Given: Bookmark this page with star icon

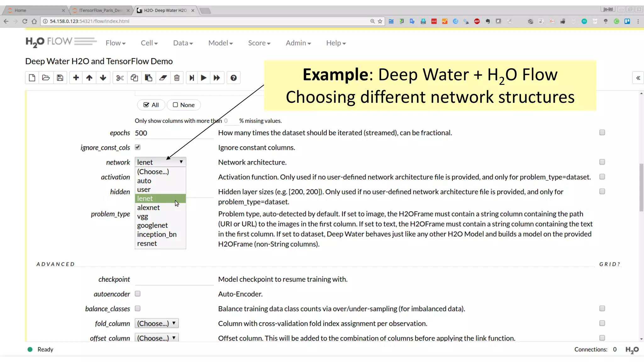Looking at the screenshot, I should pos(380,21).
